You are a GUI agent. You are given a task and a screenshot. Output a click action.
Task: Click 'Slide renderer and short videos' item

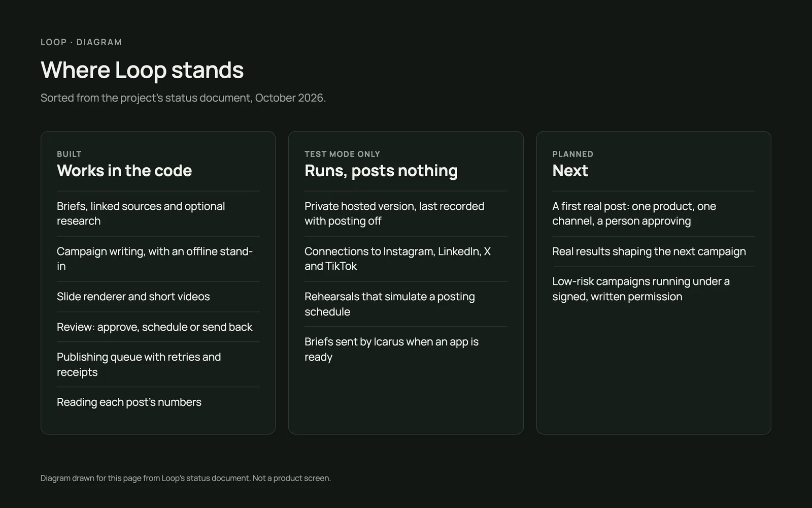[158, 297]
